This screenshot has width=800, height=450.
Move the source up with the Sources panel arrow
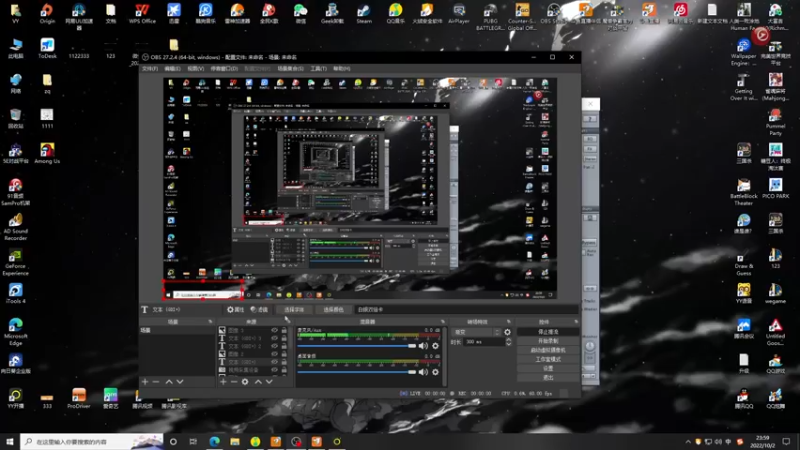258,382
